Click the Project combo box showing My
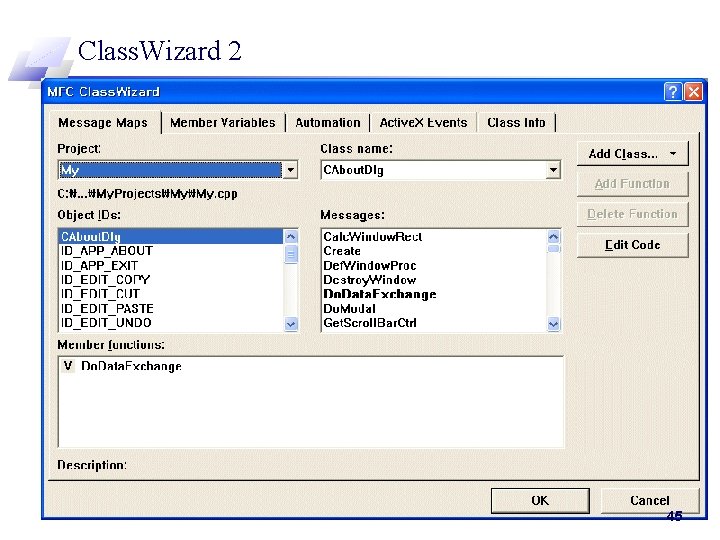 tap(178, 170)
